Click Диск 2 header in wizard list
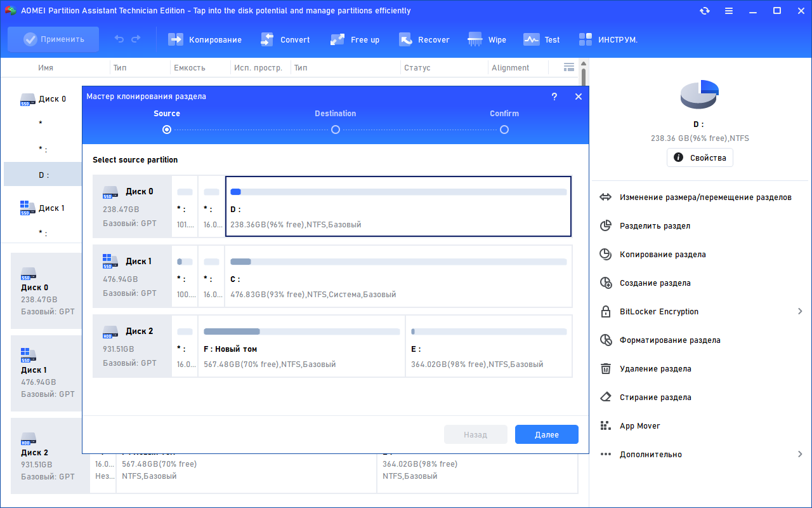The height and width of the screenshot is (508, 812). (x=132, y=346)
